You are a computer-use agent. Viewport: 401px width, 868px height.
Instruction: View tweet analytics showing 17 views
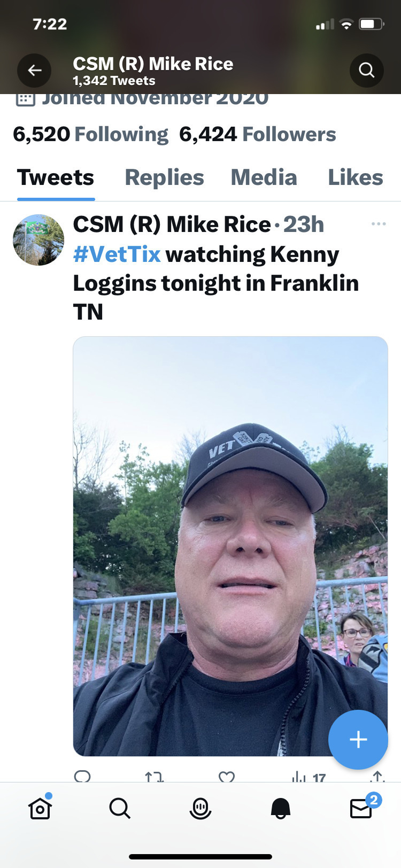point(308,777)
